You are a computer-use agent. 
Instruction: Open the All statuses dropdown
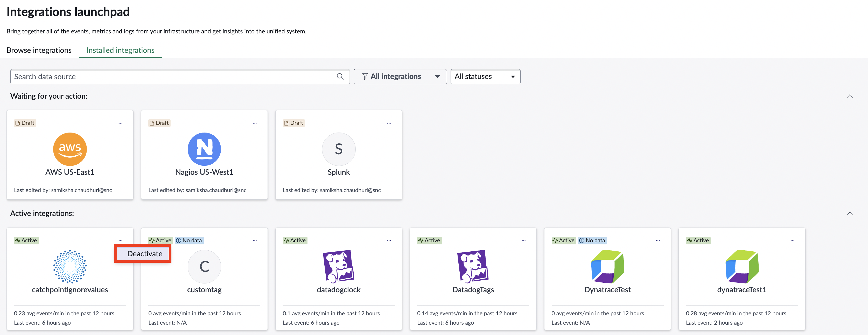pos(485,77)
